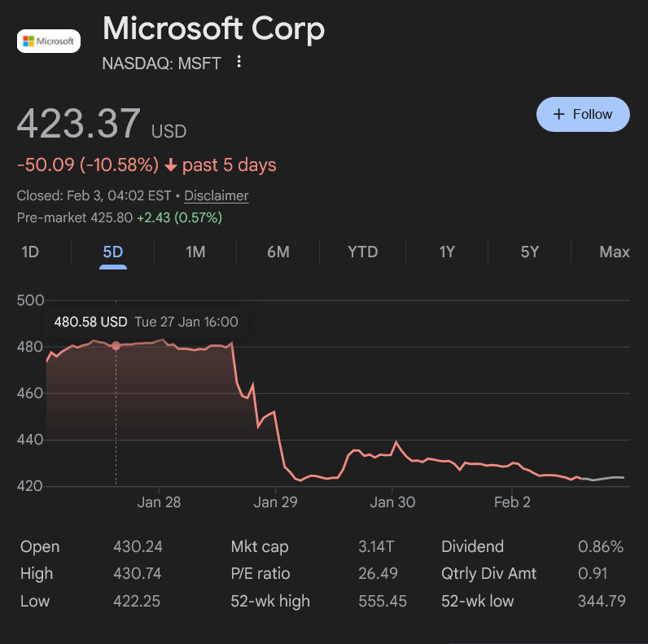Select the 5D range tab

coord(113,252)
